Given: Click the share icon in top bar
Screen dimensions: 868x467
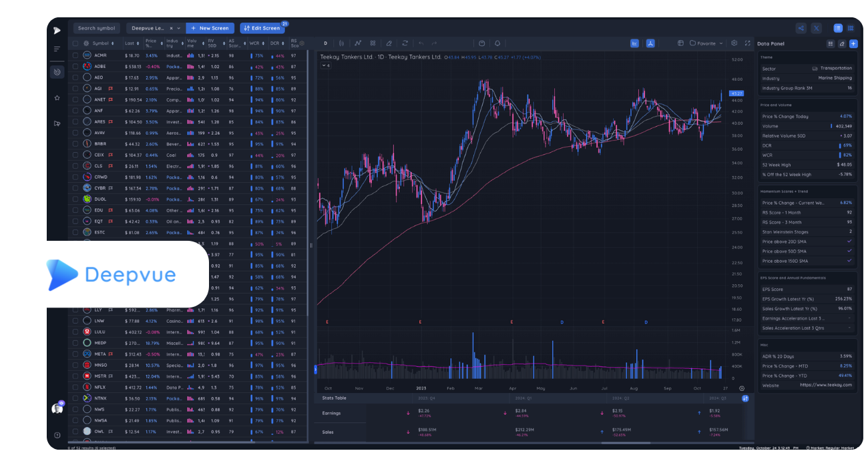Looking at the screenshot, I should pos(801,28).
